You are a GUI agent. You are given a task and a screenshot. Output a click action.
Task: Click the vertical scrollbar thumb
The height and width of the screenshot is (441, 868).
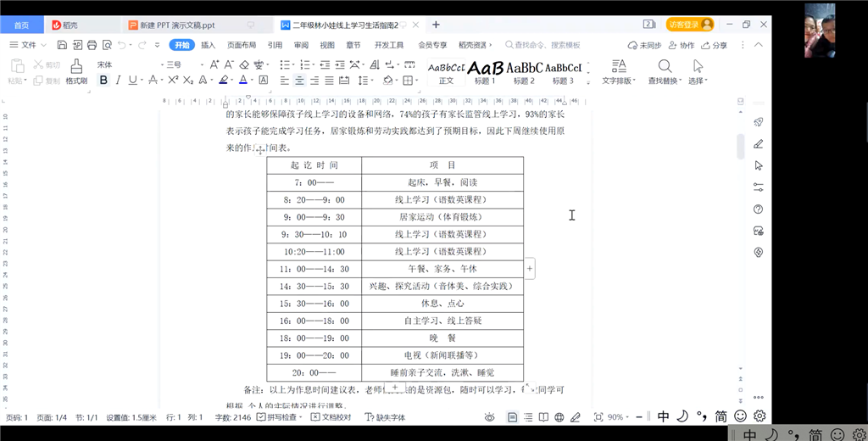tap(741, 146)
